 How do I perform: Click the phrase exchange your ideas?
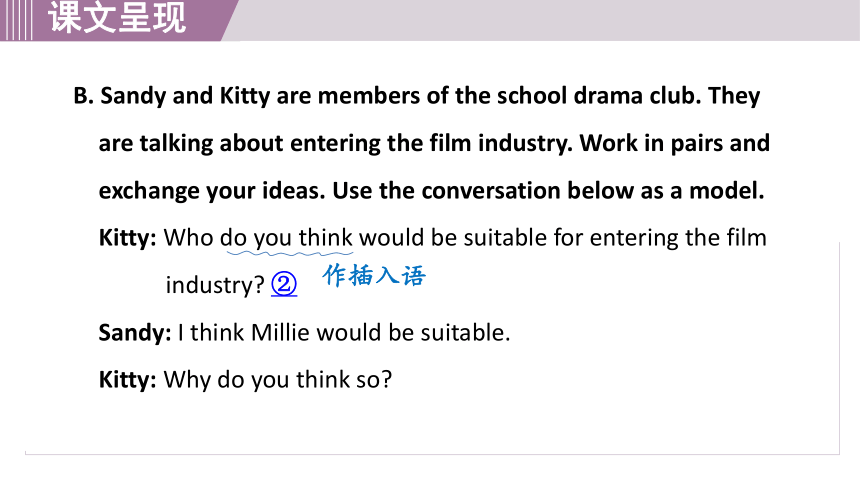tap(212, 191)
